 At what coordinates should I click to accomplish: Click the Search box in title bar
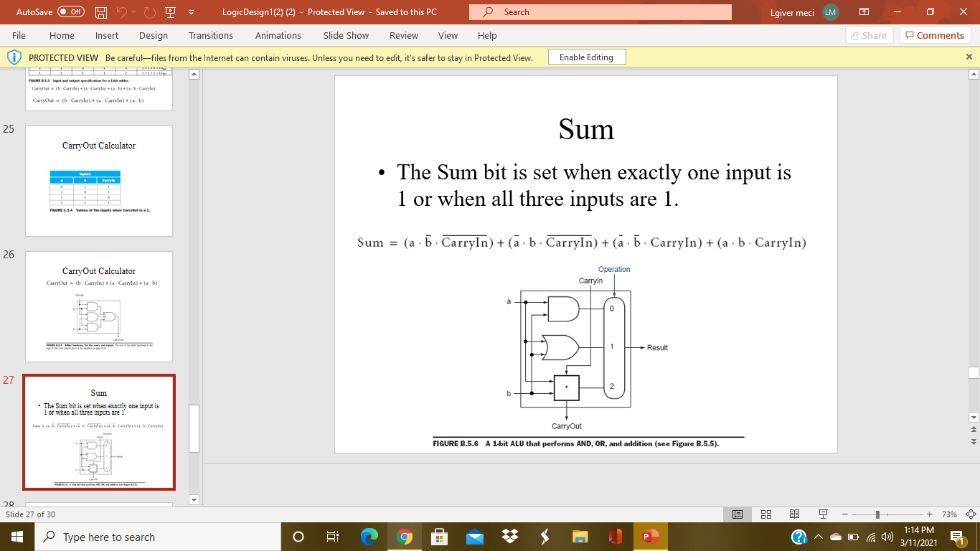(x=600, y=12)
